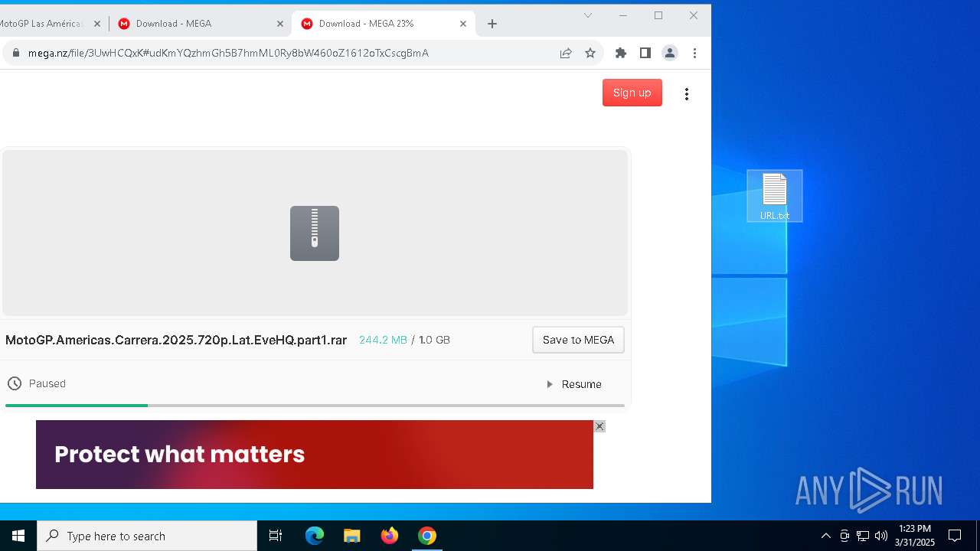Click the RAR archive file icon
This screenshot has height=551, width=980.
(x=315, y=233)
